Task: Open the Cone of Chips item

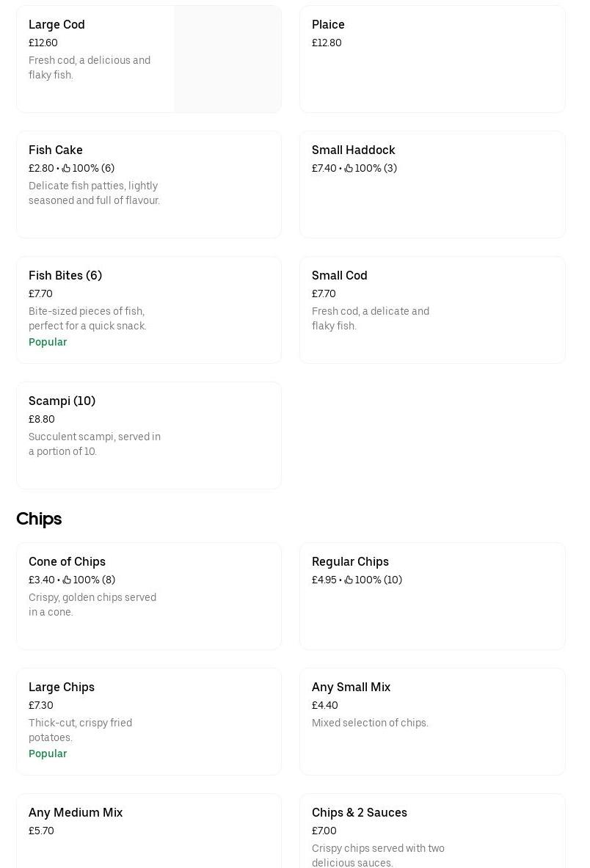Action: pyautogui.click(x=149, y=596)
